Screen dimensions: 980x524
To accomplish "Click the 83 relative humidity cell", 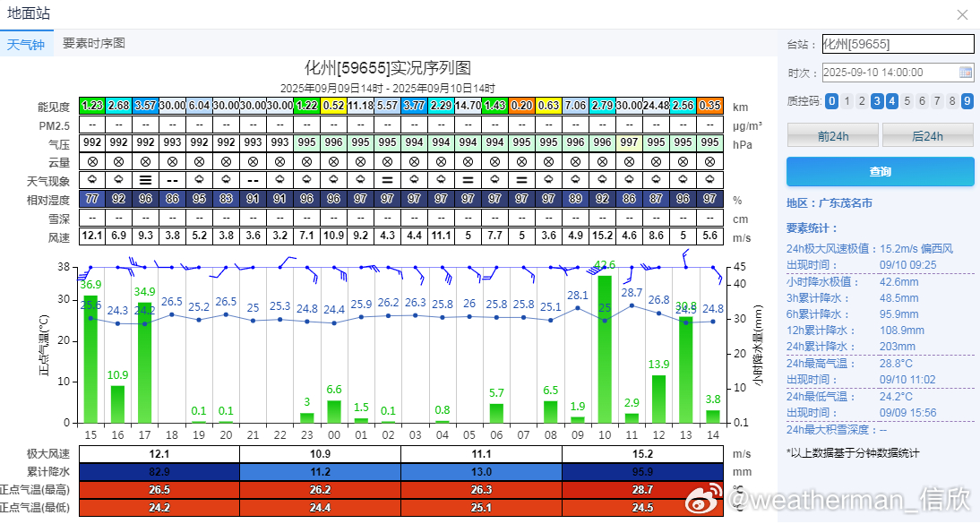I will [x=227, y=199].
